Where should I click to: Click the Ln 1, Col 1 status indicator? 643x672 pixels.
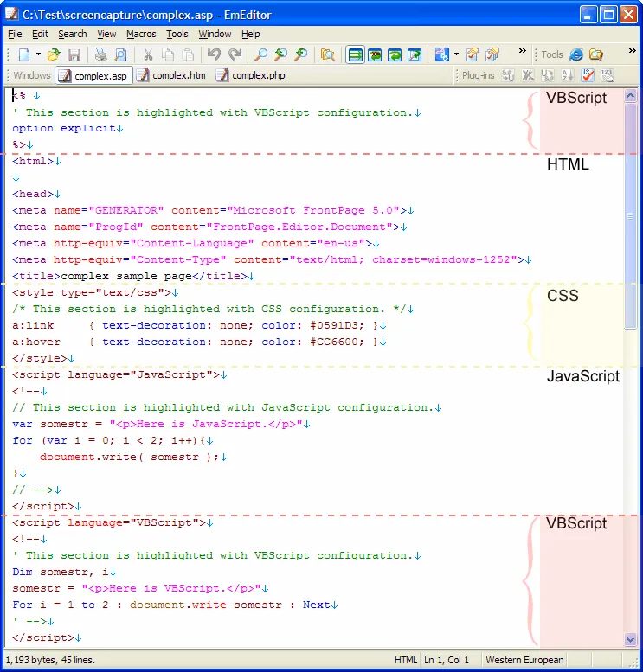click(x=447, y=660)
